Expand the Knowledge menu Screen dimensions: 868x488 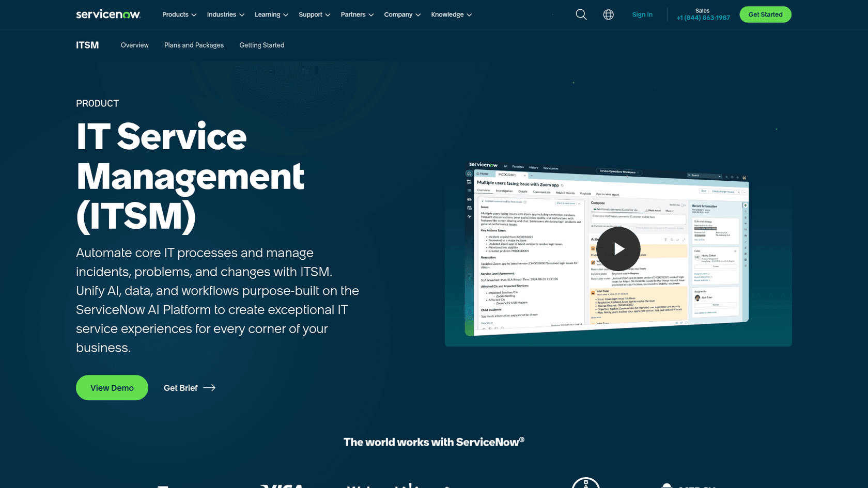452,14
